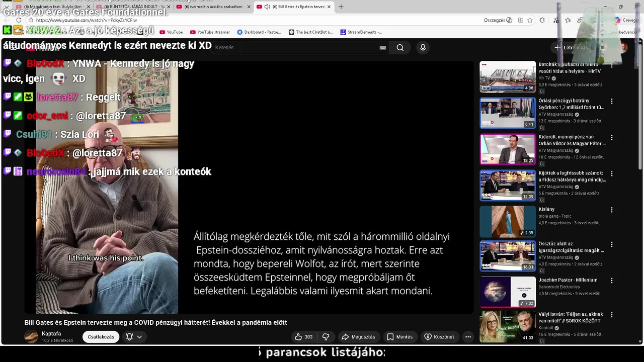Save the video with Mentés
The image size is (644, 362).
(399, 337)
